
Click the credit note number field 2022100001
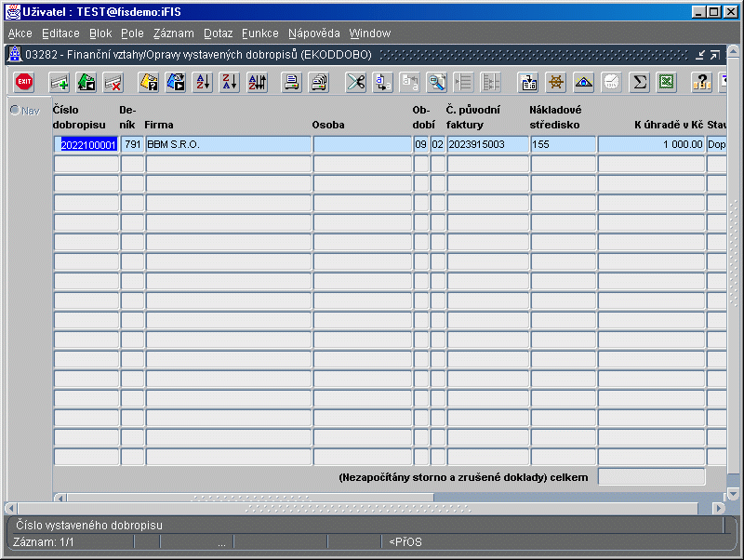point(86,144)
